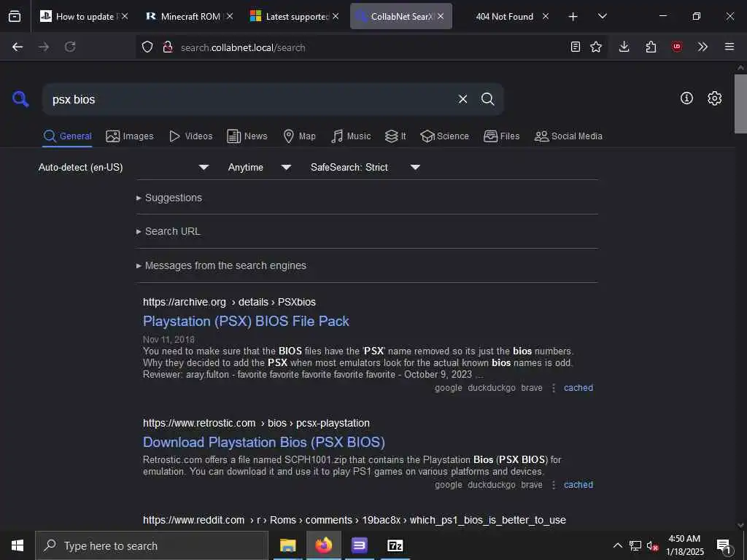Screen dimensions: 747x560
Task: Show hidden system tray icons
Action: (617, 545)
